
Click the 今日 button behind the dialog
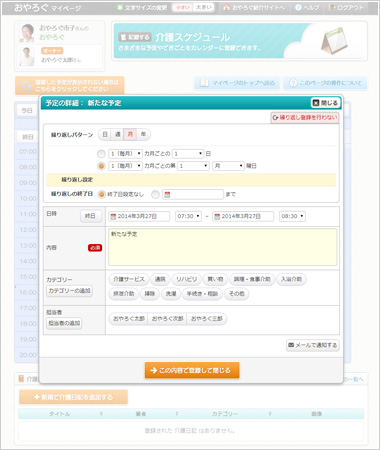click(27, 110)
